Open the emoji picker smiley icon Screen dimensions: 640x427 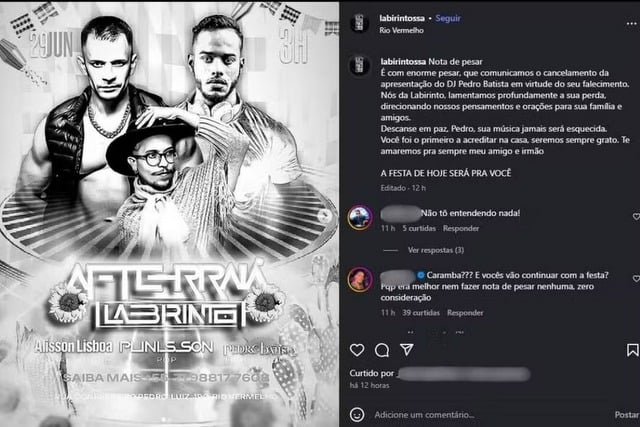(357, 414)
